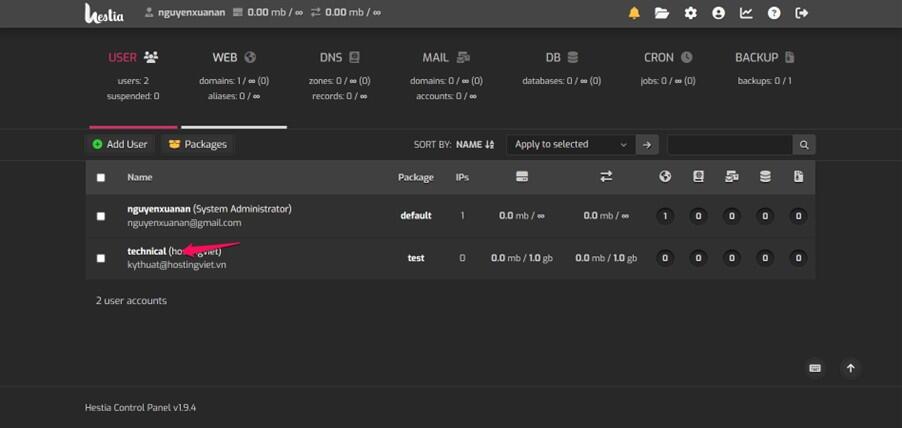Open server settings gear icon
Image resolution: width=902 pixels, height=428 pixels.
click(690, 13)
